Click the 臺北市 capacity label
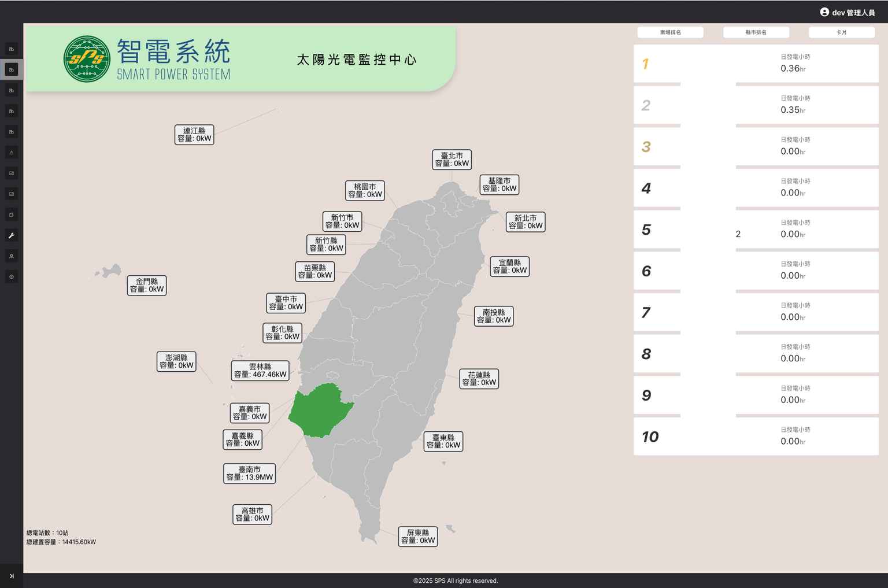The height and width of the screenshot is (588, 888). 452,160
